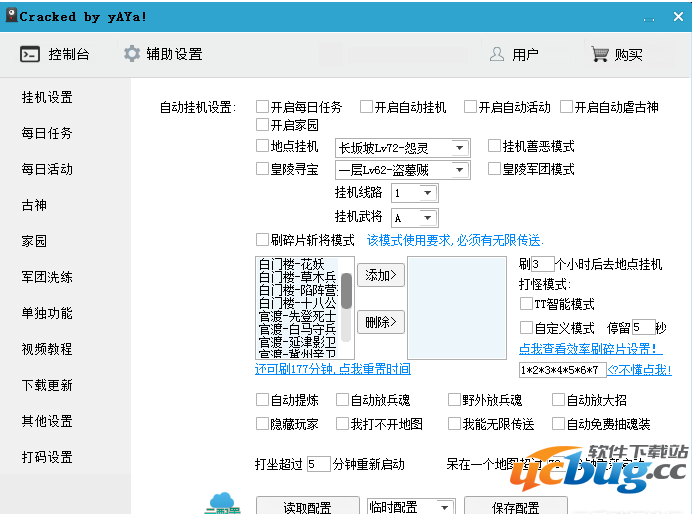Click the 保存配置 button
The height and width of the screenshot is (514, 694).
515,507
